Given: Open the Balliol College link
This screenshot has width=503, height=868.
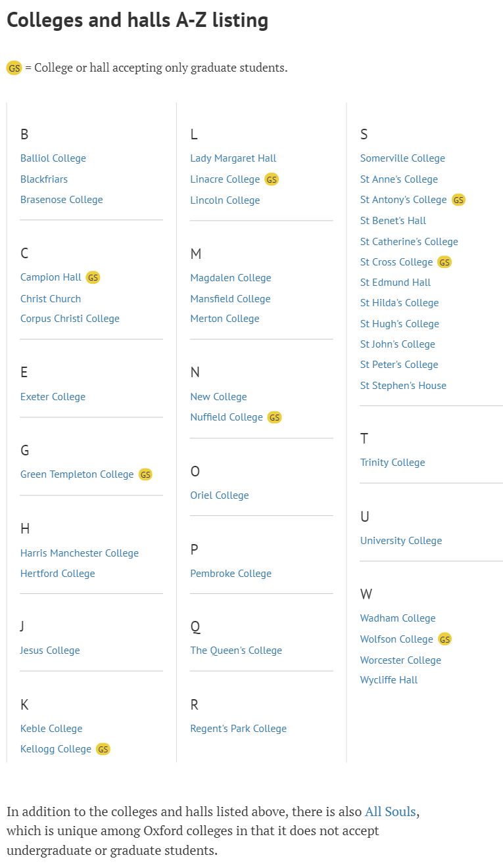Looking at the screenshot, I should tap(53, 158).
